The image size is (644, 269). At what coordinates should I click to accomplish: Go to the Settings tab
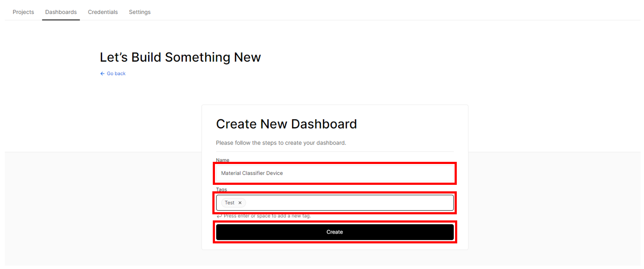tap(140, 12)
